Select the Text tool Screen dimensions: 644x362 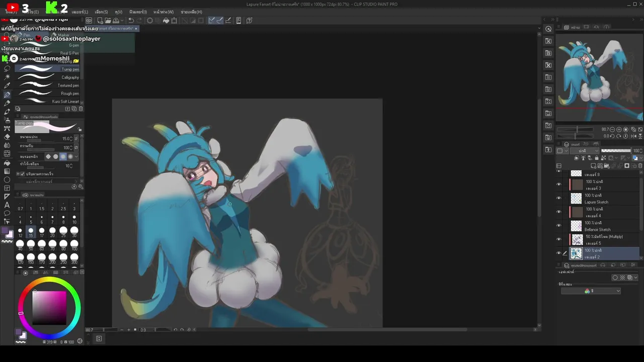point(7,205)
